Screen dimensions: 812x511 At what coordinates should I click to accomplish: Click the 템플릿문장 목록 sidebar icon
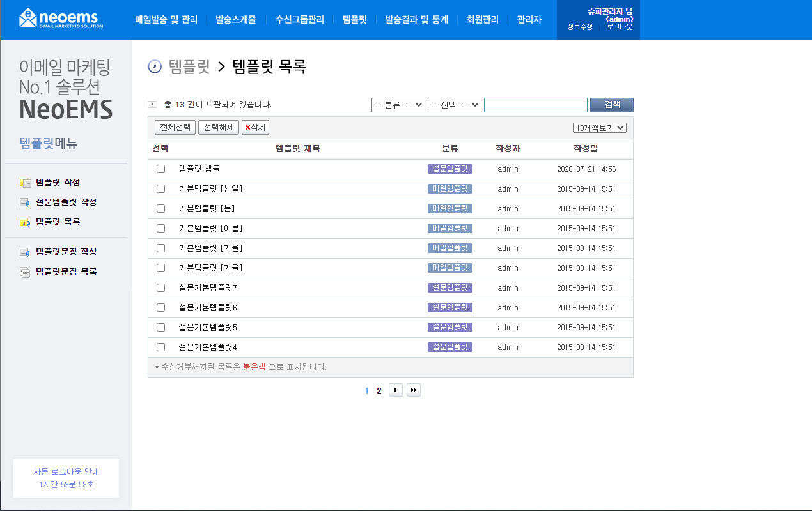[x=25, y=272]
